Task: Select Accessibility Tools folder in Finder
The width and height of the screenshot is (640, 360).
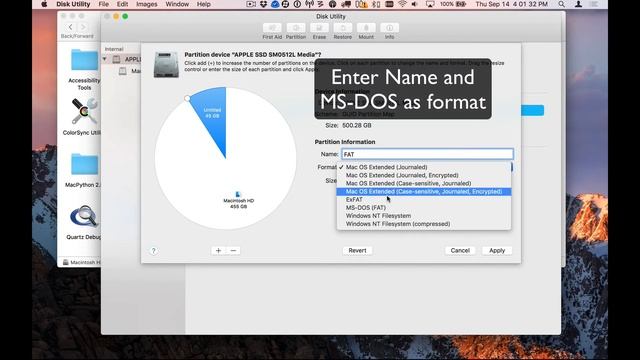Action: click(84, 69)
